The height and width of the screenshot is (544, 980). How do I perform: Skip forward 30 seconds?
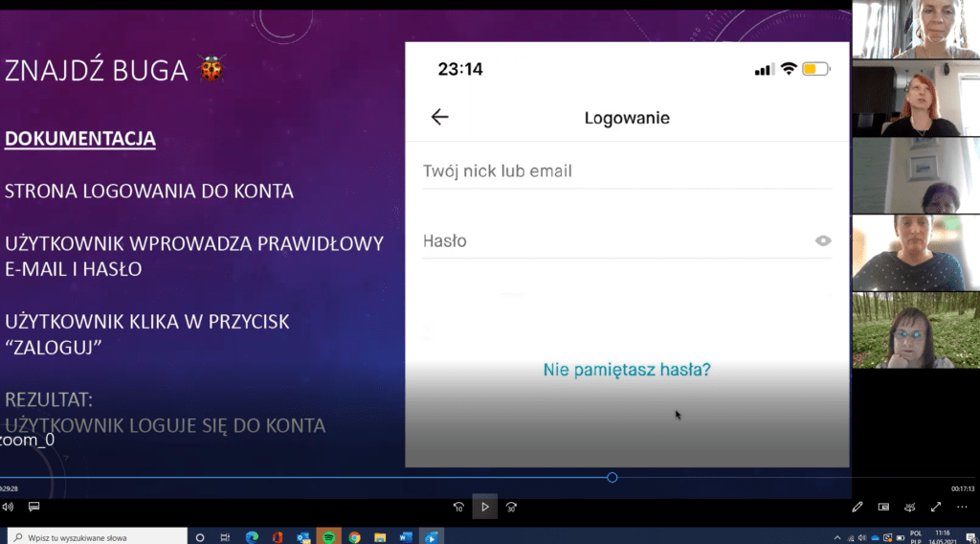coord(511,507)
